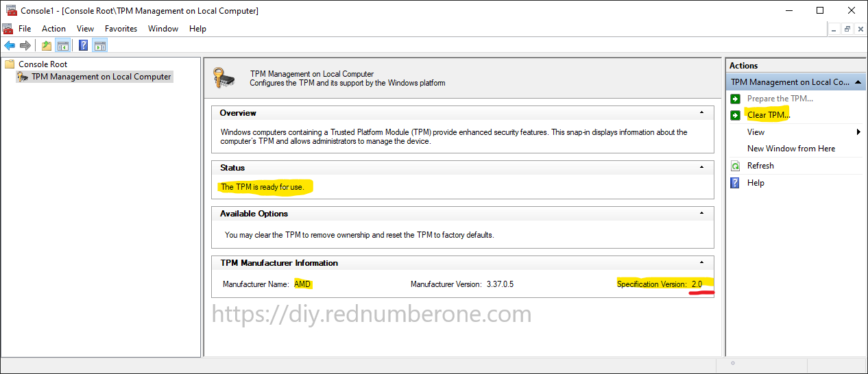868x374 pixels.
Task: Click the Up One Level folder icon
Action: click(46, 46)
